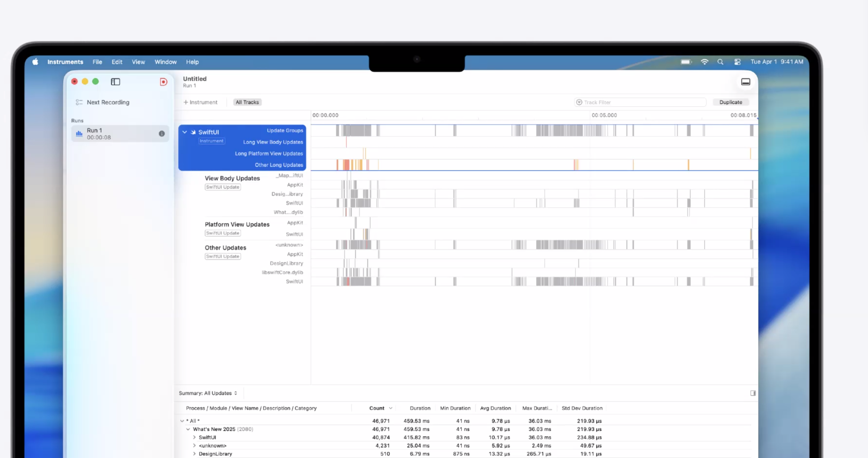Toggle the bottom detail pane icon

[745, 82]
